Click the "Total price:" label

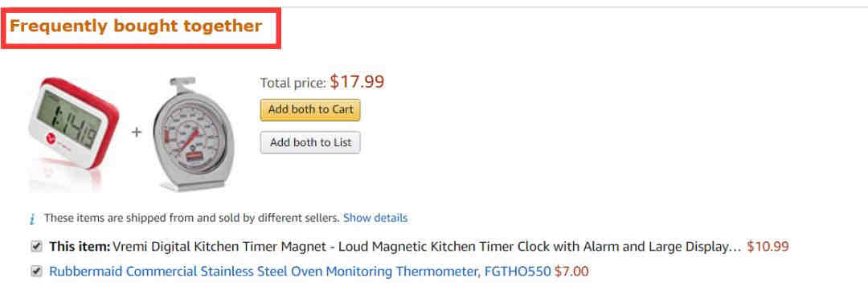coord(293,83)
